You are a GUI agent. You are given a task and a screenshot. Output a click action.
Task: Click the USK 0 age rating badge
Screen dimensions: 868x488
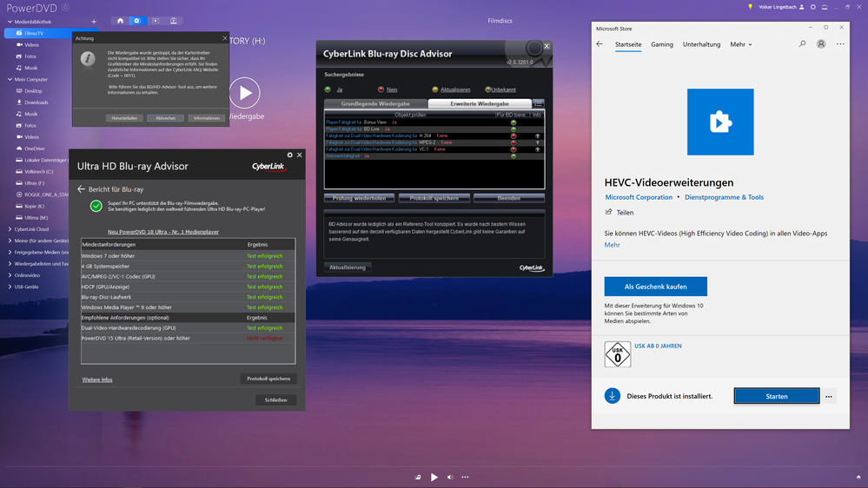pyautogui.click(x=617, y=354)
